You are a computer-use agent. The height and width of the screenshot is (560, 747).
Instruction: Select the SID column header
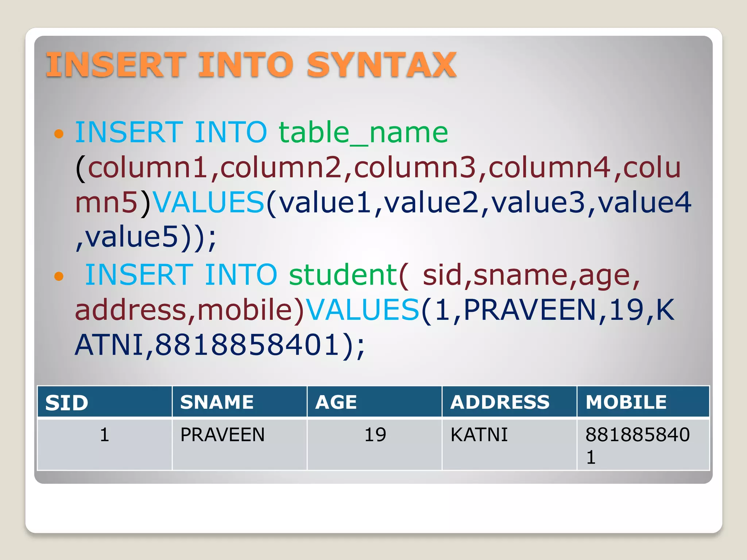pyautogui.click(x=105, y=401)
